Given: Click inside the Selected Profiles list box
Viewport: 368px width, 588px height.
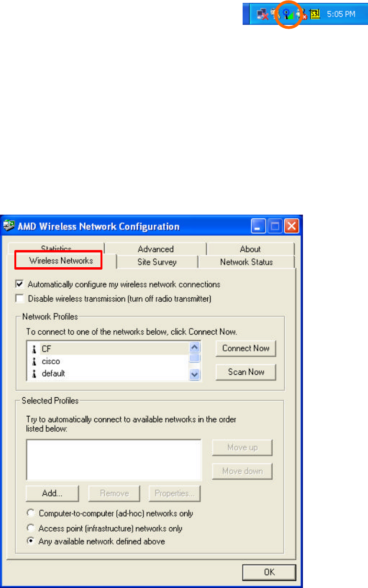Looking at the screenshot, I should (x=114, y=459).
